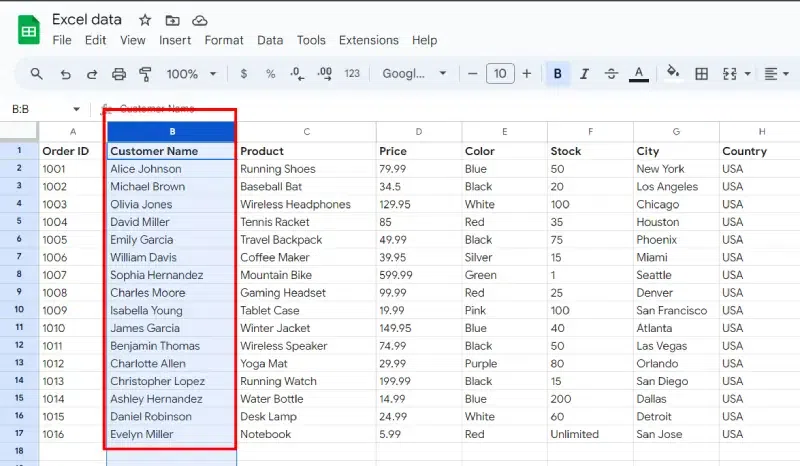Click the undo arrow icon
This screenshot has width=800, height=466.
pos(65,74)
